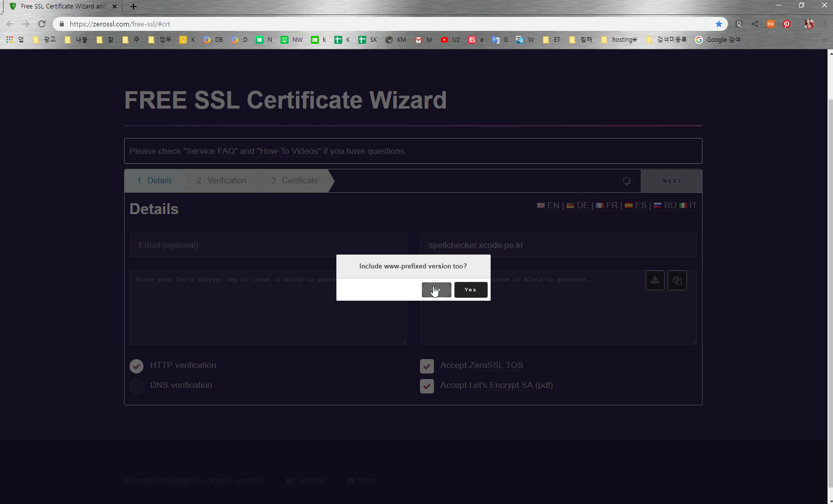Open the Google 검색 bookmark
This screenshot has width=833, height=504.
point(718,39)
